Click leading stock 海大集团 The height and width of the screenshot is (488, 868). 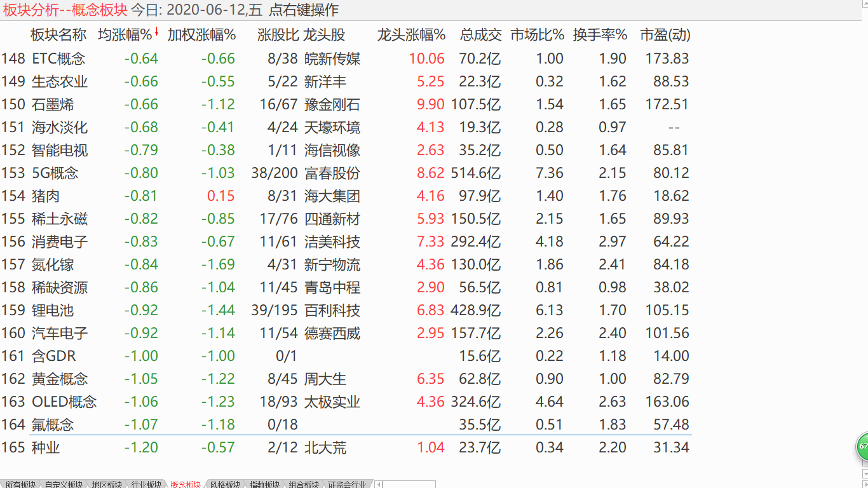[332, 196]
